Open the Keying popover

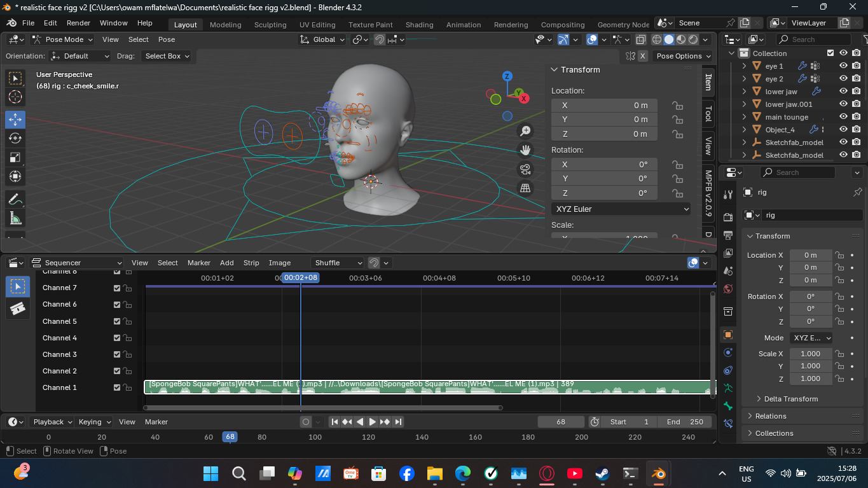coord(94,422)
